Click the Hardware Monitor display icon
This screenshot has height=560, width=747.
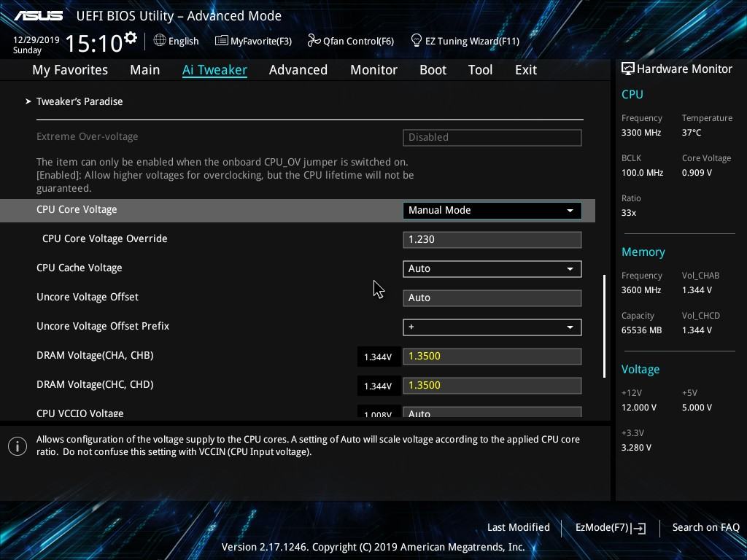click(x=628, y=69)
